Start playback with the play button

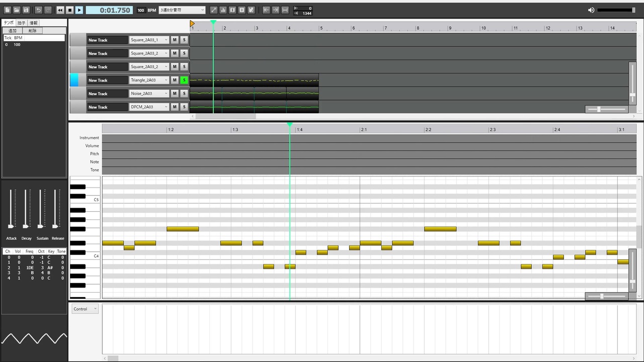tap(79, 10)
